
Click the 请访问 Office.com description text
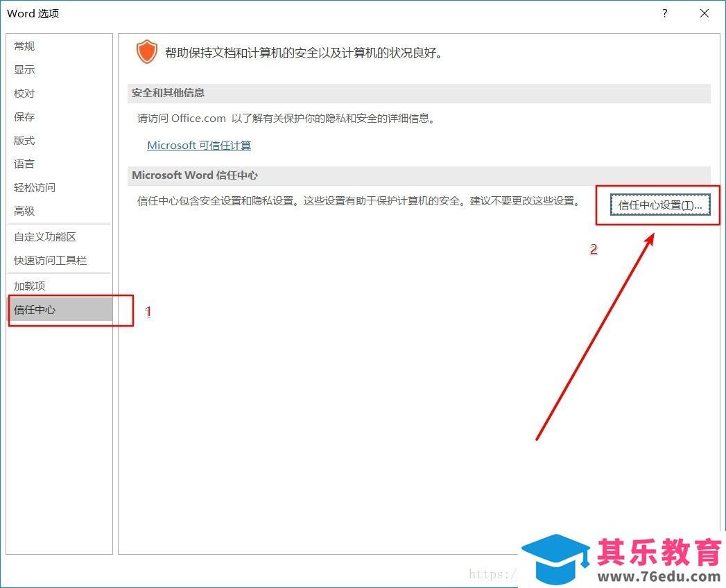pos(286,119)
